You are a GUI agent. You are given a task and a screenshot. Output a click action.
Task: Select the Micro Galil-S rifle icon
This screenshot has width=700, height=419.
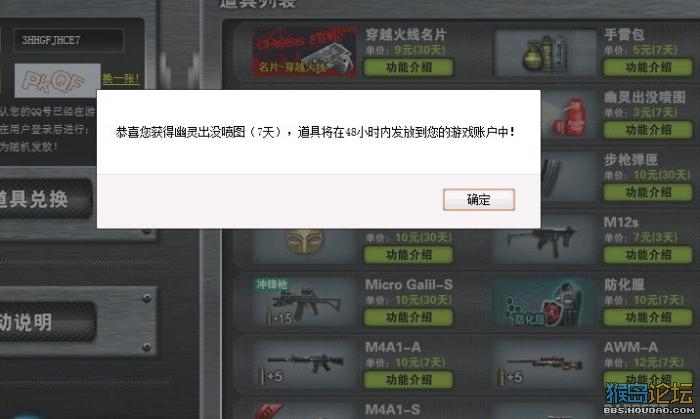305,302
